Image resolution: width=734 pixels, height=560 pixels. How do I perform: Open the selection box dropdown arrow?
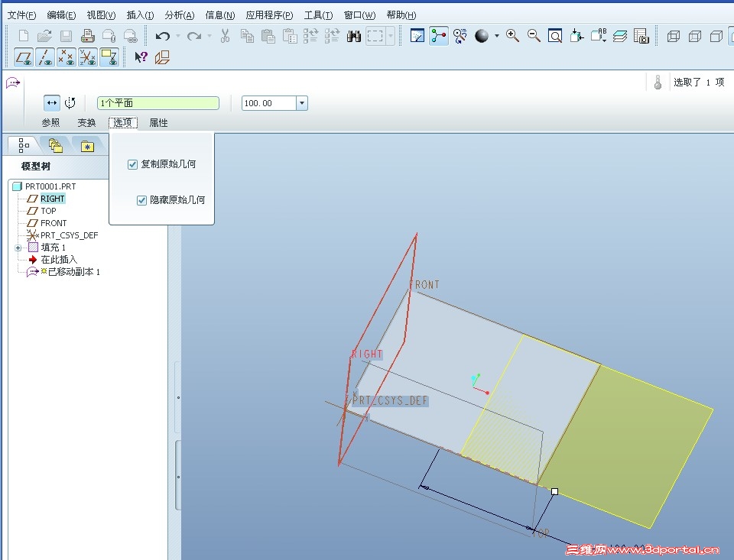click(x=391, y=36)
